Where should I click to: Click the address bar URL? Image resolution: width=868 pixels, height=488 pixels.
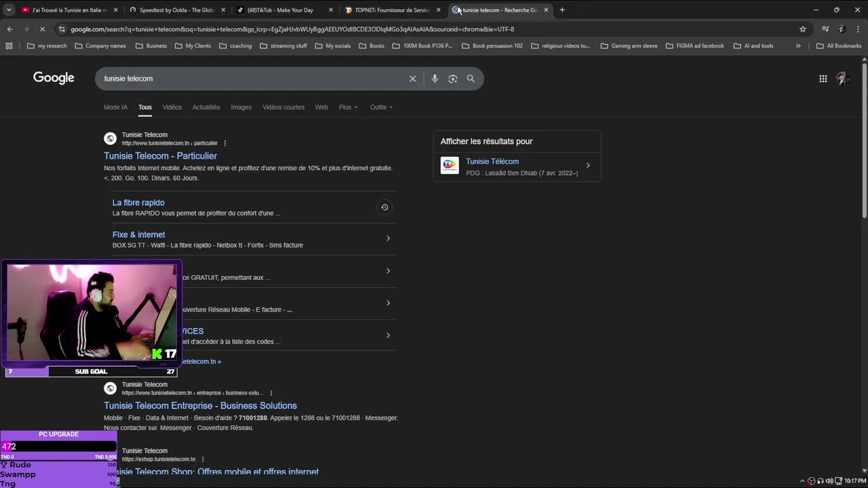pyautogui.click(x=292, y=29)
